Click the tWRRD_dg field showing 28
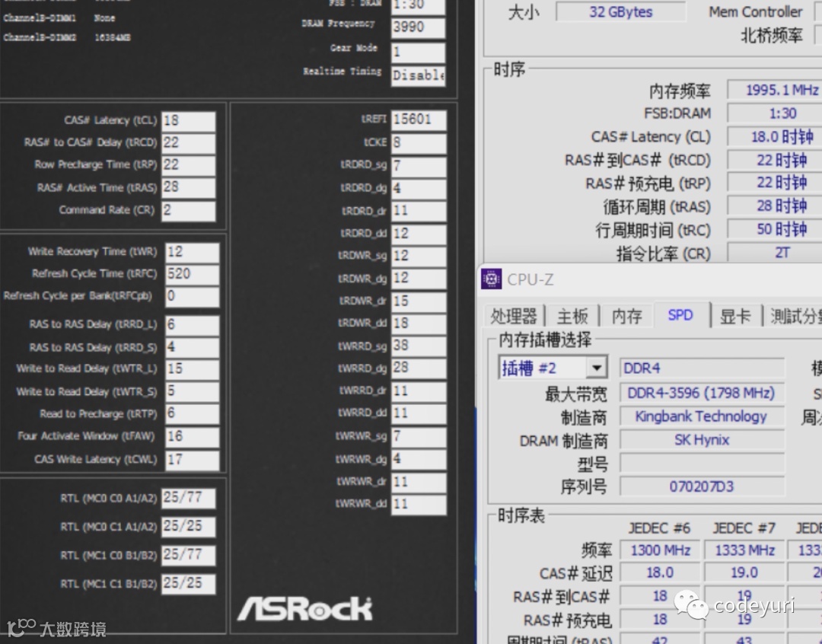 tap(419, 368)
